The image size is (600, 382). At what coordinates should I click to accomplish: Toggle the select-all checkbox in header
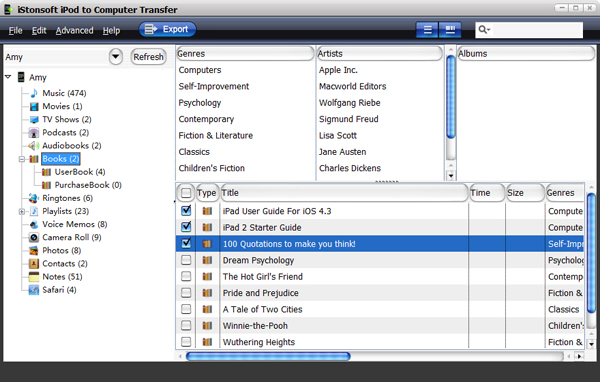(x=186, y=193)
